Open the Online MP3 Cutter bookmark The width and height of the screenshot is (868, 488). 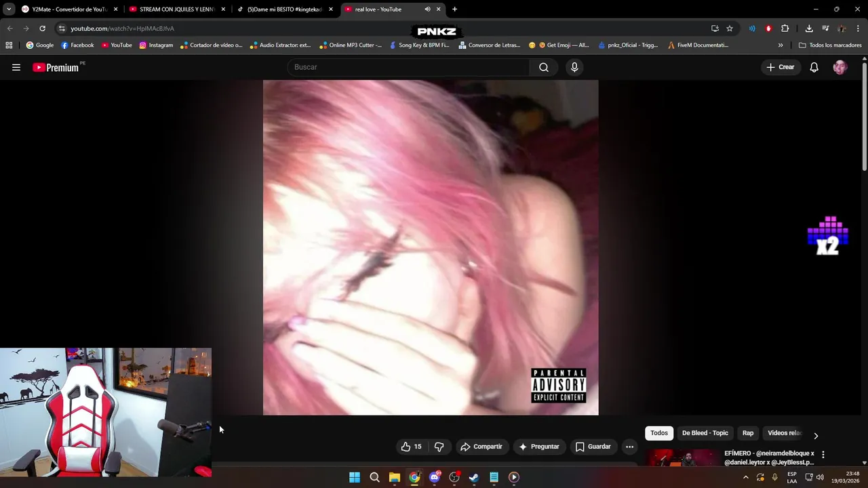351,45
